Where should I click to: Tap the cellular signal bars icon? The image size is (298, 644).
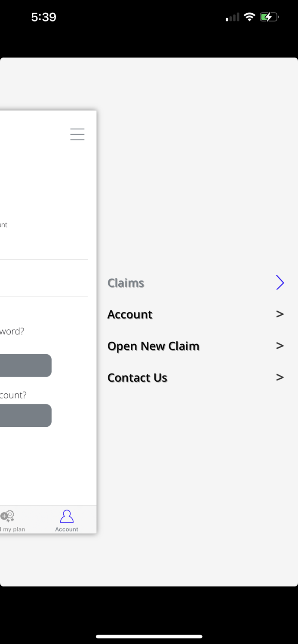point(233,17)
